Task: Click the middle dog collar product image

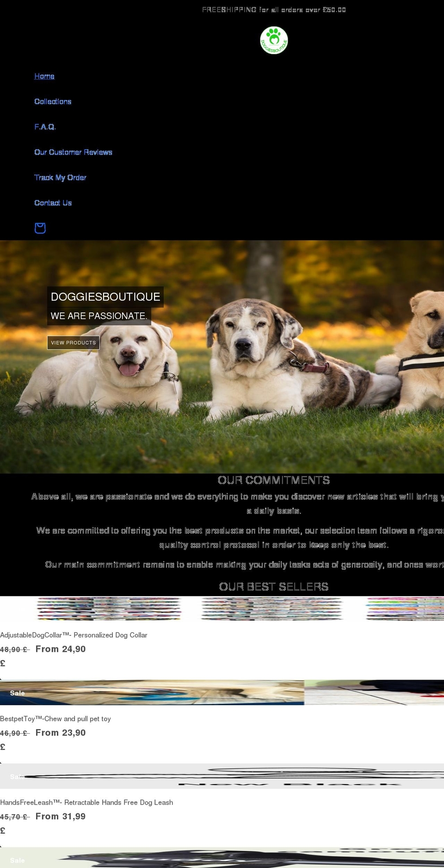Action: pos(272,608)
